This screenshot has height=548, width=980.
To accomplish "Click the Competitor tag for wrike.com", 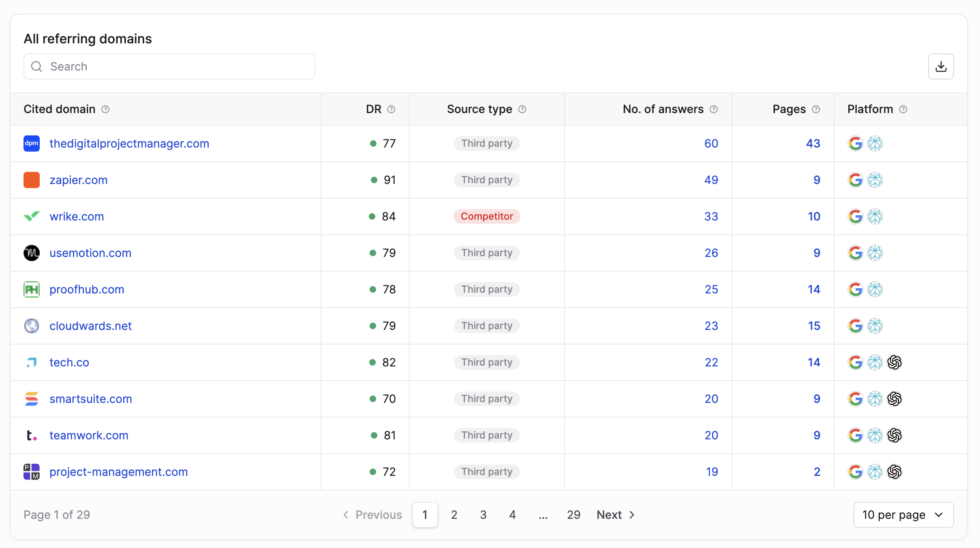I will (x=487, y=216).
